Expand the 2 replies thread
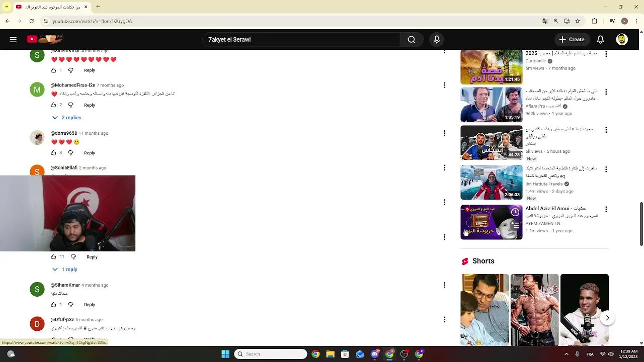Screen dimensions: 644x362 (x=67, y=118)
